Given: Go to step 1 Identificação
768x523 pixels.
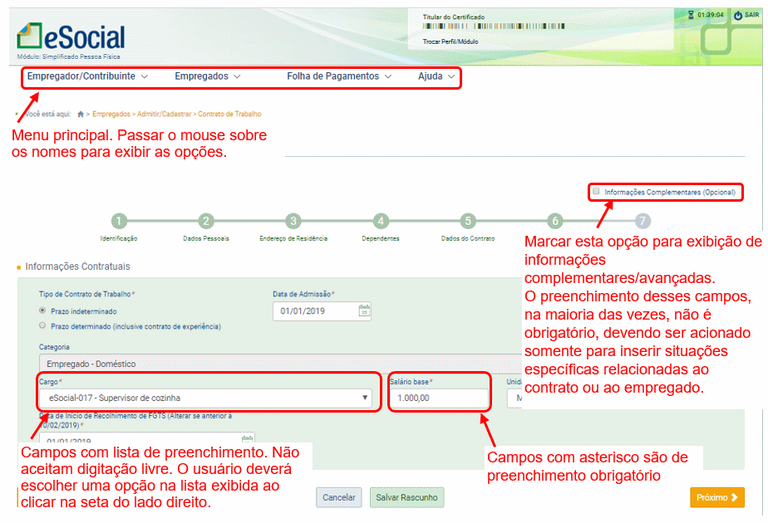Looking at the screenshot, I should pyautogui.click(x=119, y=221).
